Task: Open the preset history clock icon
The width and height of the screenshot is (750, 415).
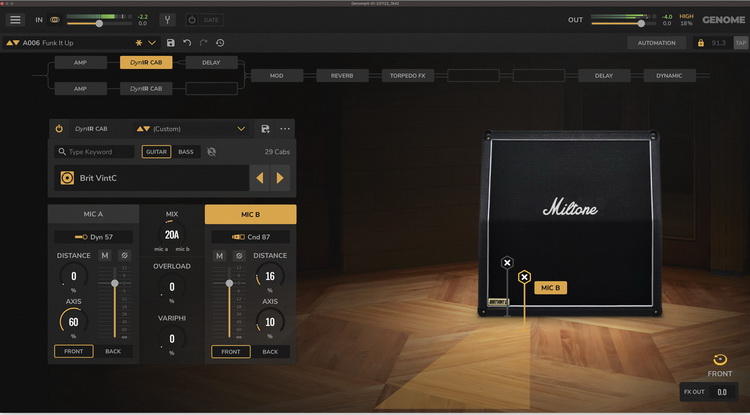Action: coord(220,43)
